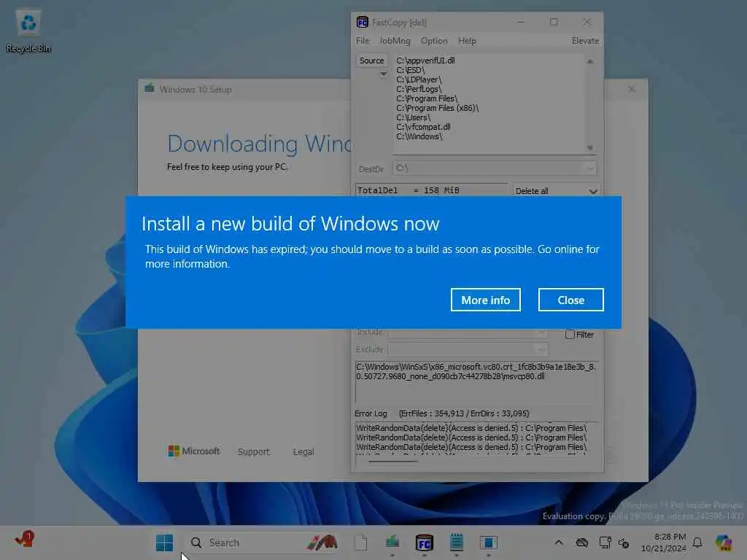Click the More info button
This screenshot has width=747, height=560.
click(x=485, y=300)
